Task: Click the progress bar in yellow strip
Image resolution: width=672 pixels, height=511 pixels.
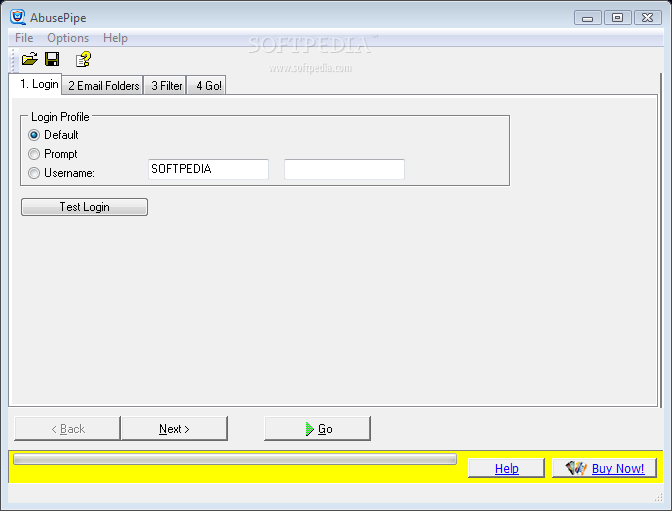Action: tap(235, 459)
